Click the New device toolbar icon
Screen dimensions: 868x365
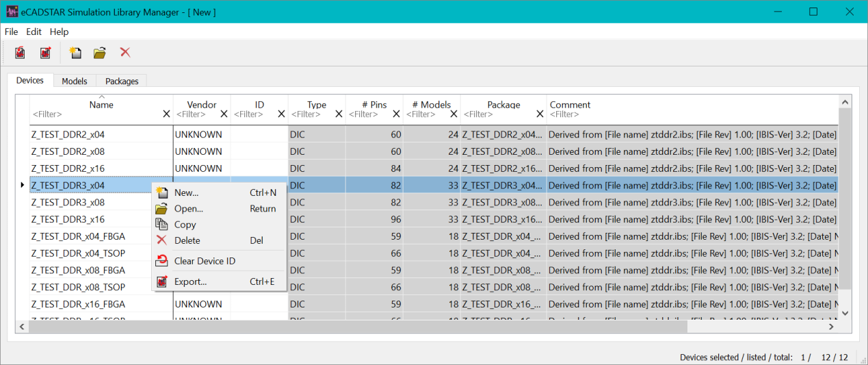(x=75, y=53)
